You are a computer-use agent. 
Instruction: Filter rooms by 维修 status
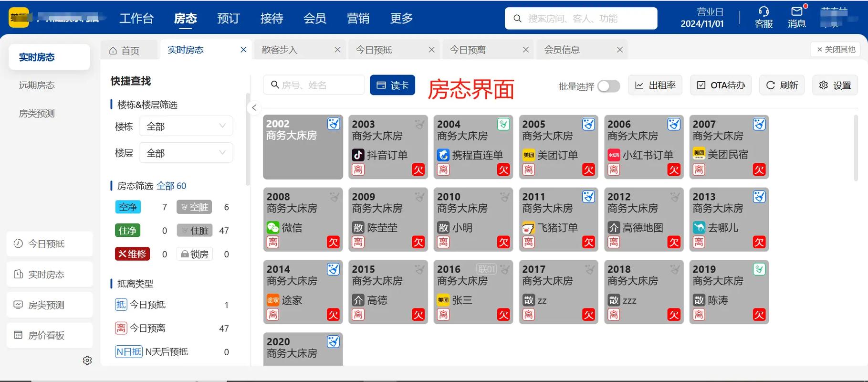pos(132,254)
